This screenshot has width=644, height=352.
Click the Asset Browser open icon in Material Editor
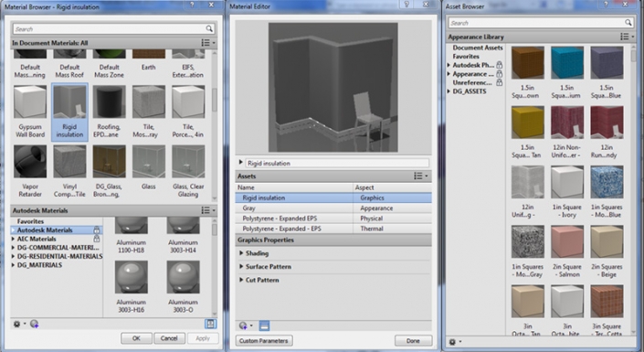[x=264, y=326]
